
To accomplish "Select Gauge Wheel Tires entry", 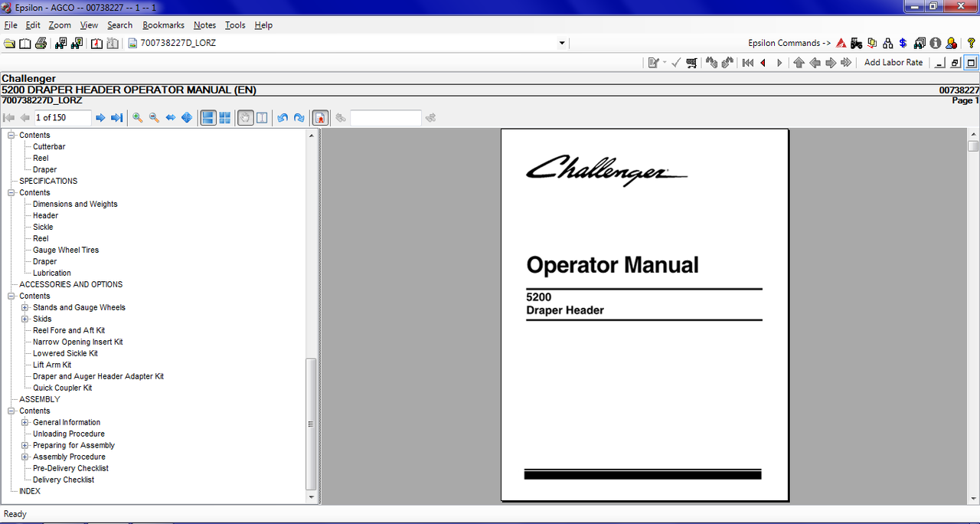I will pyautogui.click(x=66, y=250).
